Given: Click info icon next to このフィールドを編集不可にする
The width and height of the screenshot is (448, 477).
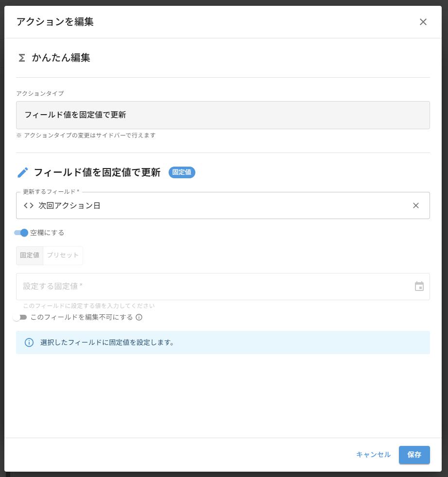Looking at the screenshot, I should (138, 318).
